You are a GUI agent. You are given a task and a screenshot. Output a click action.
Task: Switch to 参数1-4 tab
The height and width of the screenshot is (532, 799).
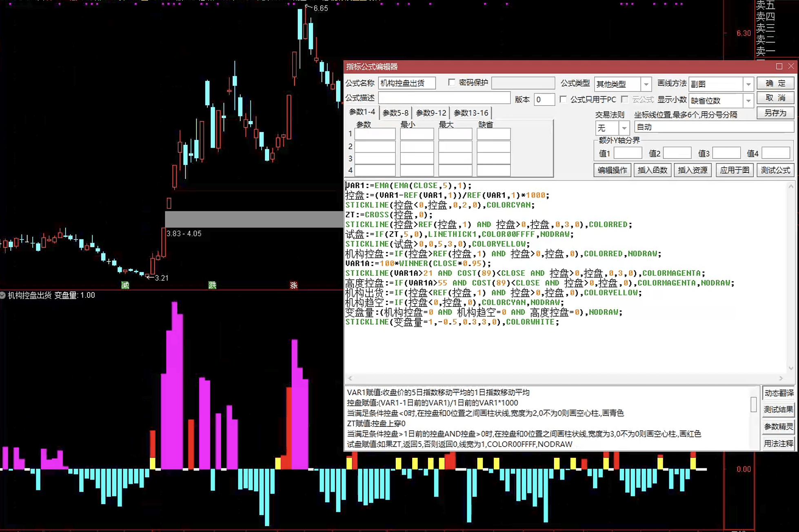[362, 112]
